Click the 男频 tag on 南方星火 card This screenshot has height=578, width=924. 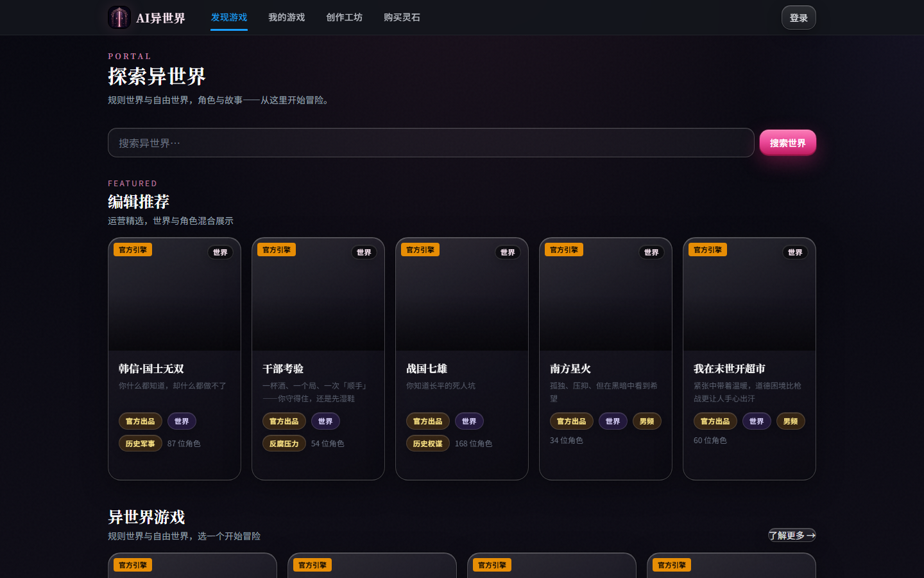coord(647,421)
